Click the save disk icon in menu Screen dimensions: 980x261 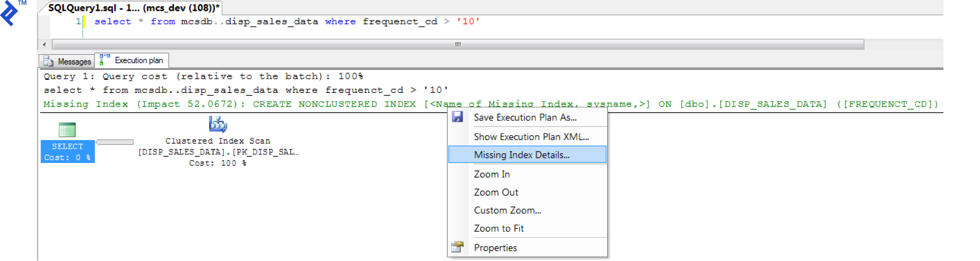coord(458,117)
